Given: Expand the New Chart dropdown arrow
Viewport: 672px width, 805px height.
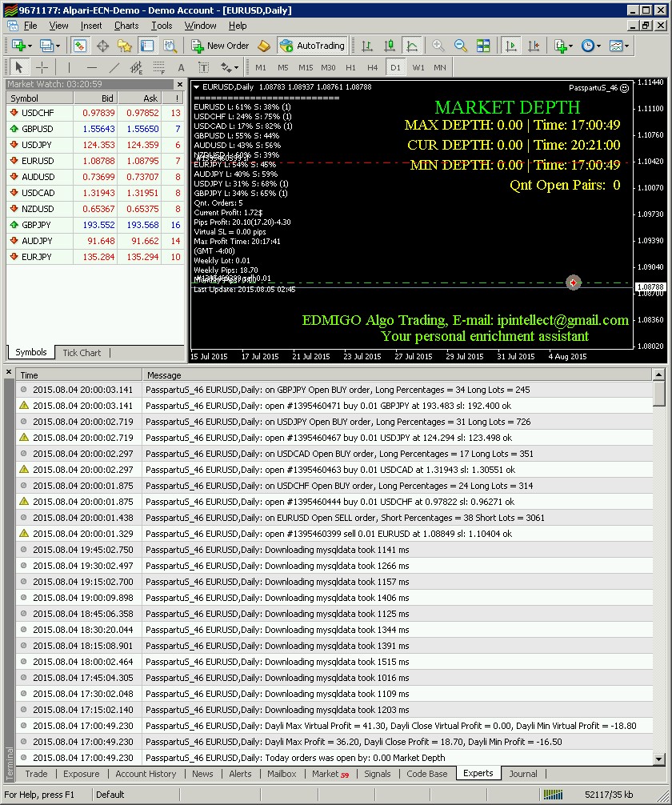Looking at the screenshot, I should (x=30, y=46).
